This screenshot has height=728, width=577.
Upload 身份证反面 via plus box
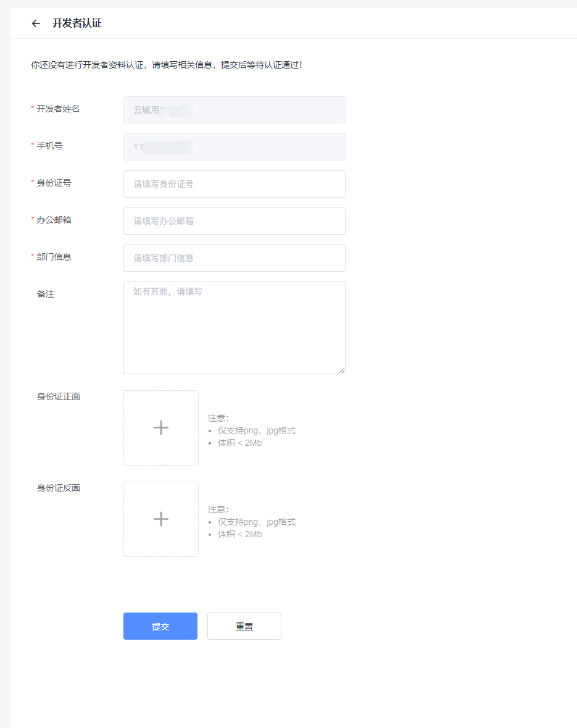tap(161, 519)
